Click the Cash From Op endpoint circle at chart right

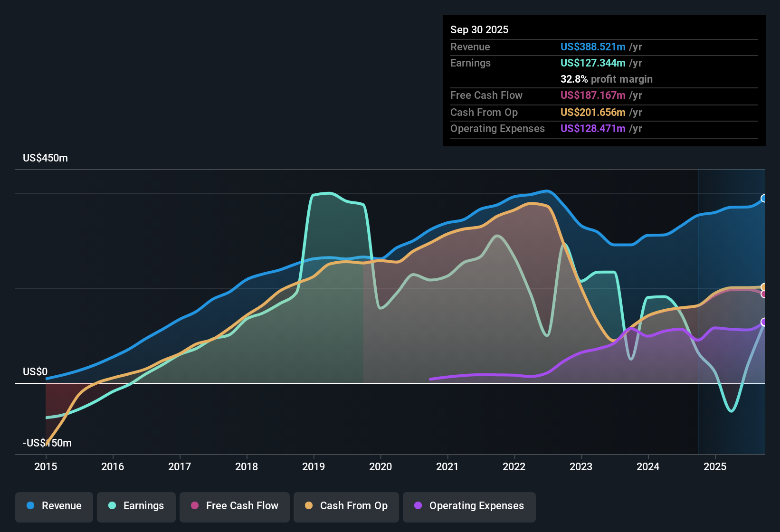764,287
